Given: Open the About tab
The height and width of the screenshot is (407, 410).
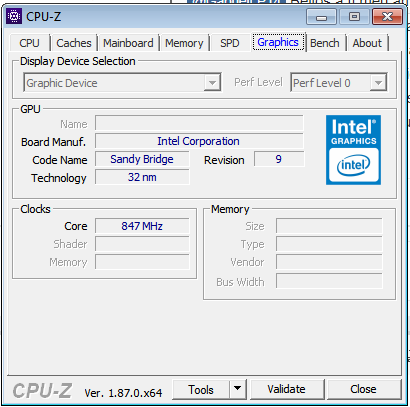Looking at the screenshot, I should pyautogui.click(x=367, y=43).
